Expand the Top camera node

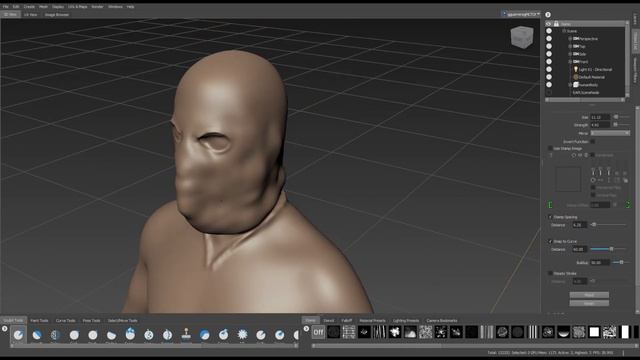[570, 46]
